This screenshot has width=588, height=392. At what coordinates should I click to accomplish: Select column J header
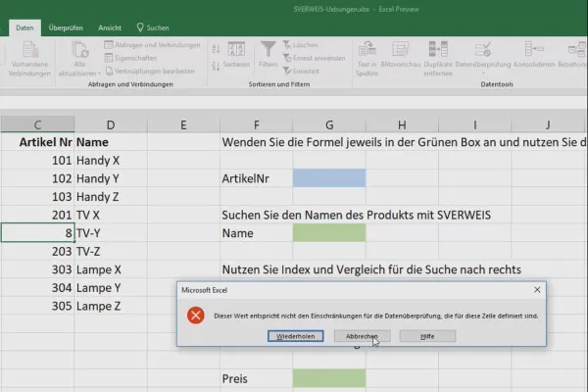(x=548, y=124)
